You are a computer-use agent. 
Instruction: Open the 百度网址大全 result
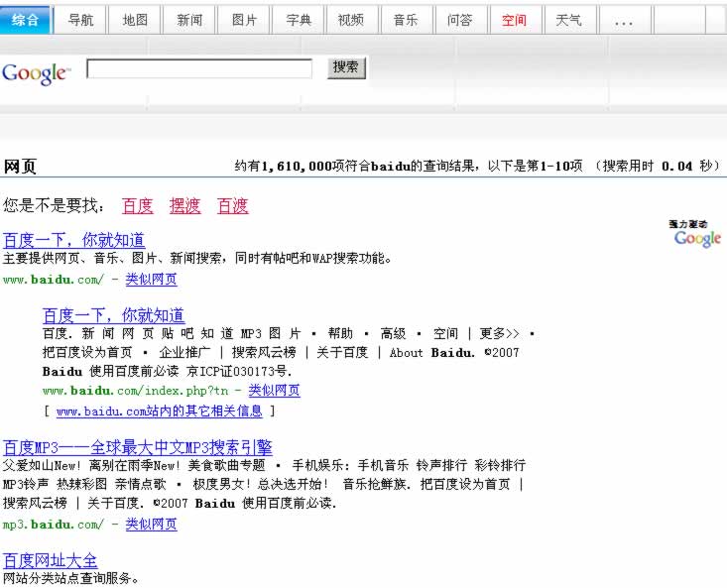50,560
